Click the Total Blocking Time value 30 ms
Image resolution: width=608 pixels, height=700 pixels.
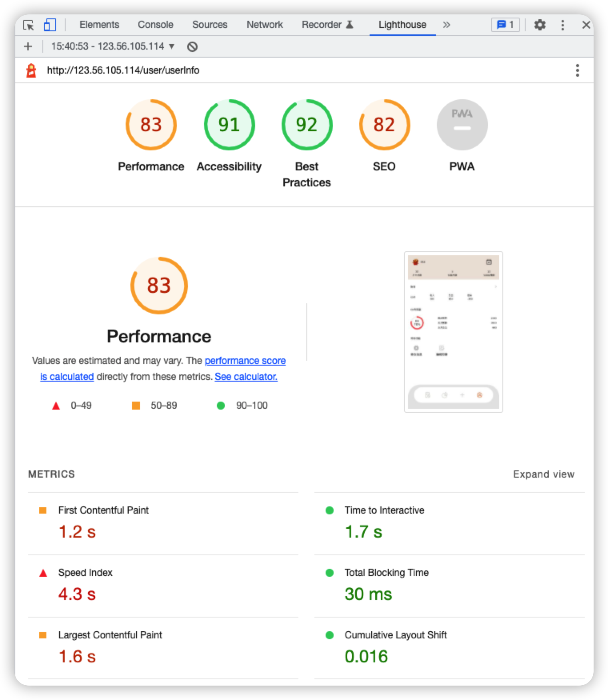pos(368,594)
